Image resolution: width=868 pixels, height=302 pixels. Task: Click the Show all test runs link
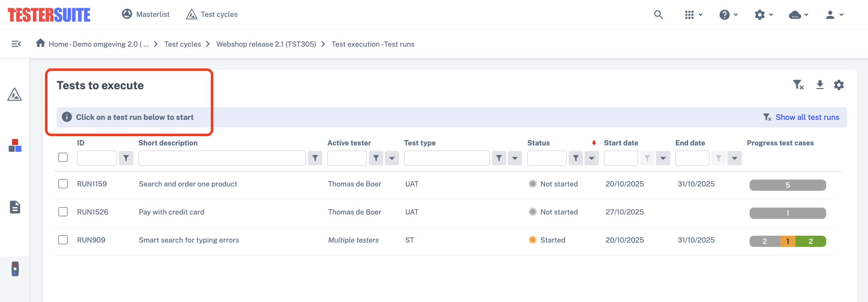tap(807, 117)
